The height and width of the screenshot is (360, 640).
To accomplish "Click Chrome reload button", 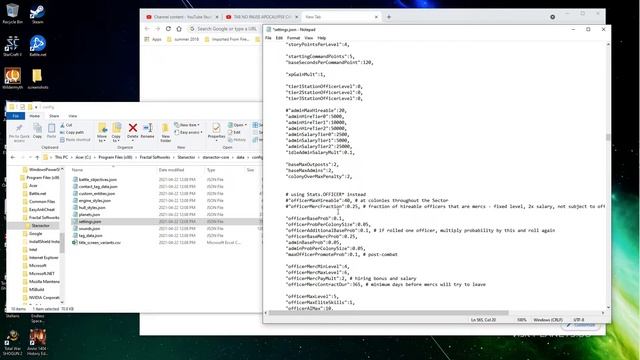I will [x=168, y=29].
